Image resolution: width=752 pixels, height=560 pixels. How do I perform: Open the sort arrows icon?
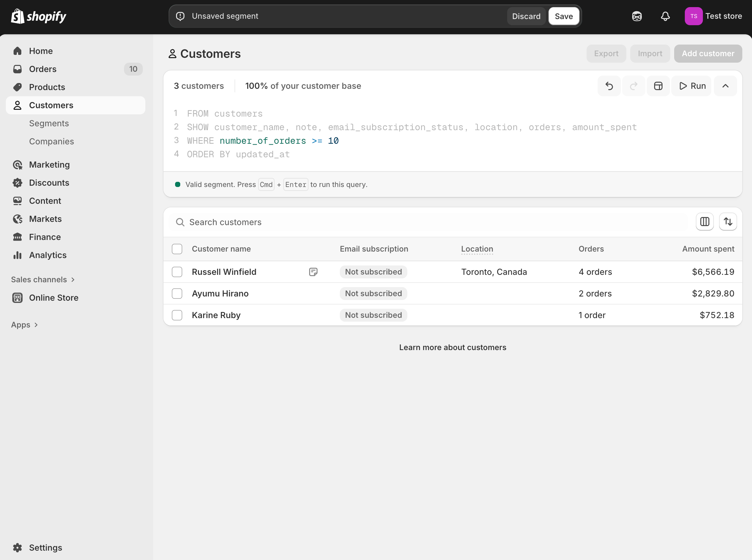pyautogui.click(x=728, y=222)
